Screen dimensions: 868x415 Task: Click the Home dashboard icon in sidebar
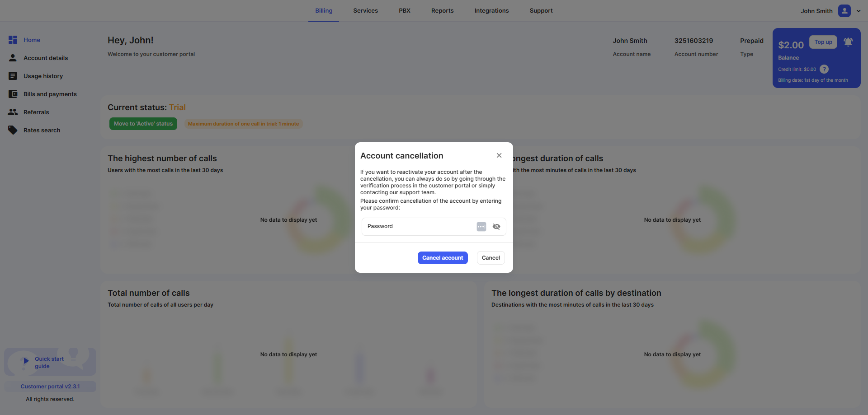click(x=13, y=40)
